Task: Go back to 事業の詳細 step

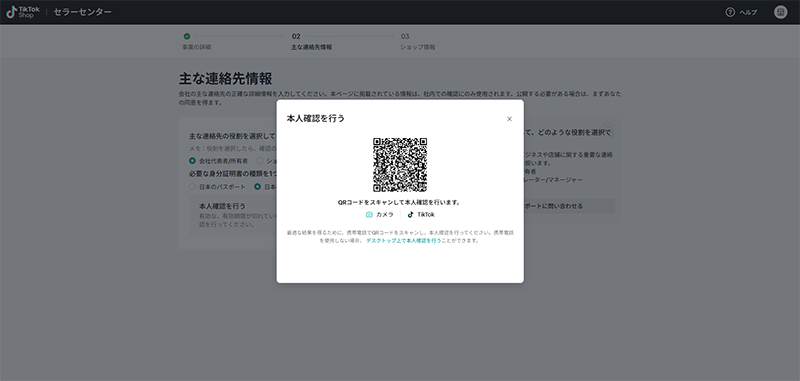Action: click(x=197, y=47)
